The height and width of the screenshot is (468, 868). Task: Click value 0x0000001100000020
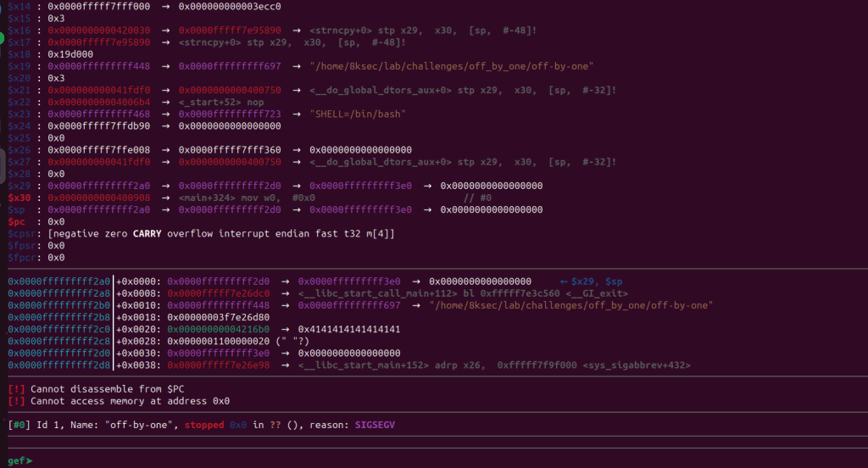click(x=218, y=341)
